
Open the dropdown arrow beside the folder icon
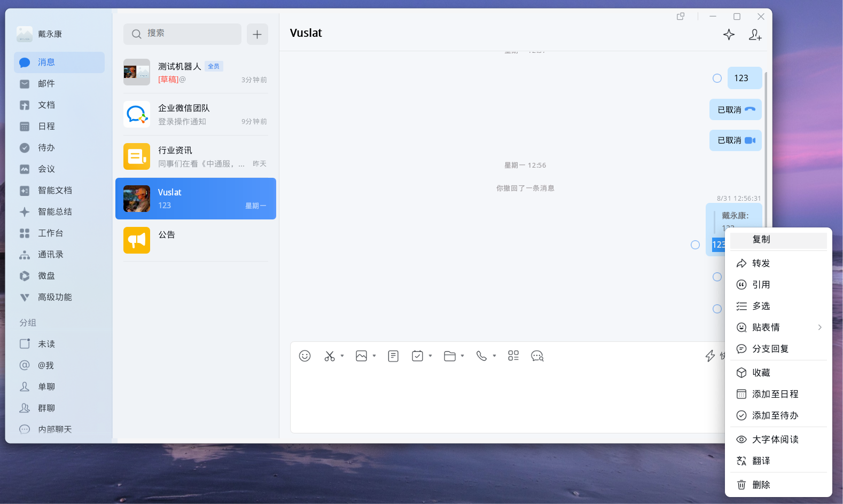[x=463, y=356]
